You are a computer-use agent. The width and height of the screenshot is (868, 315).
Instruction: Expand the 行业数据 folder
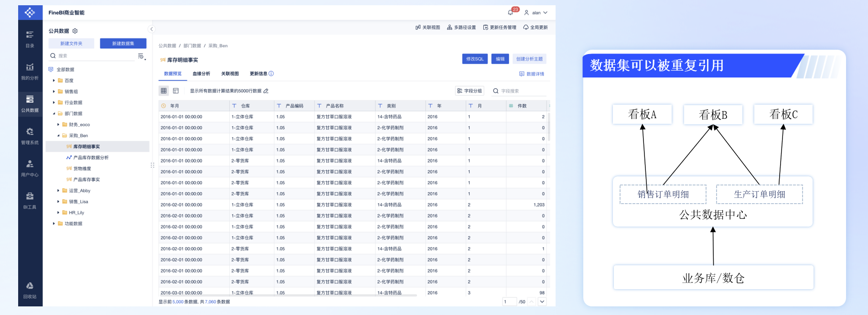tap(54, 103)
